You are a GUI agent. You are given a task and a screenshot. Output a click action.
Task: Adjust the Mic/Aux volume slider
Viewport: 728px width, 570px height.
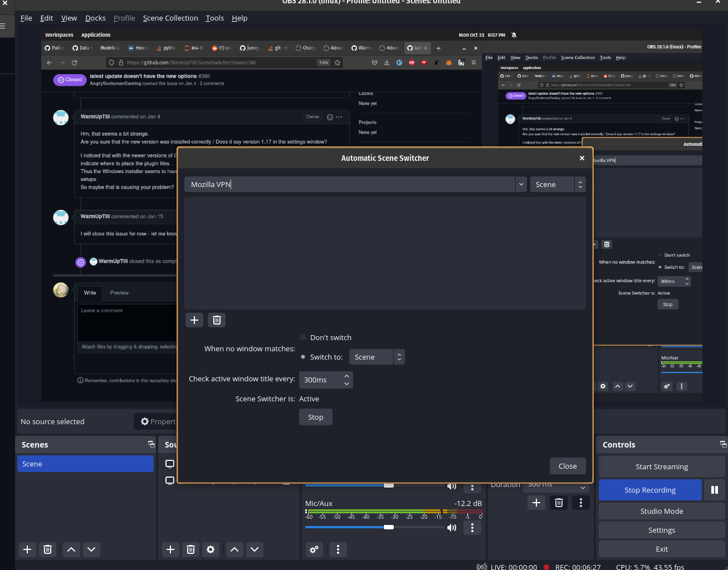tap(388, 527)
